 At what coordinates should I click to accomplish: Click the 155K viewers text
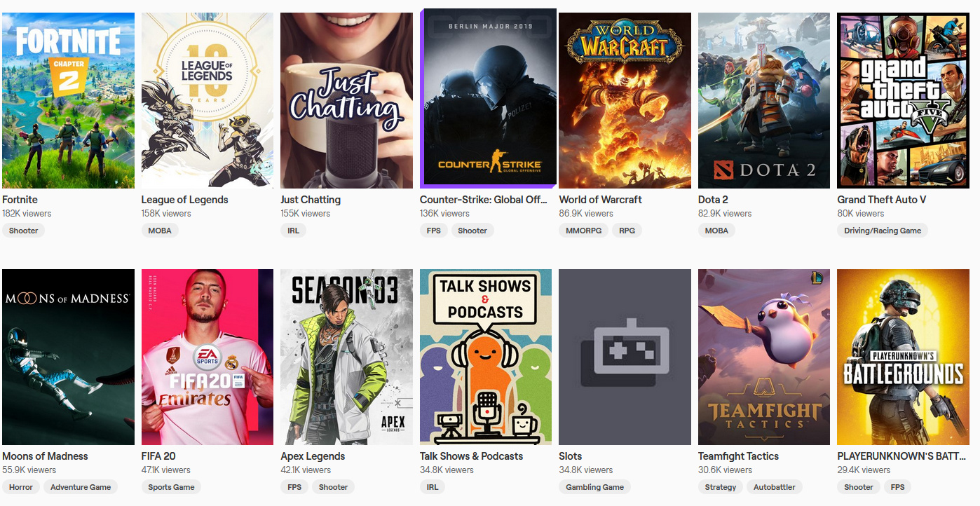(x=305, y=214)
